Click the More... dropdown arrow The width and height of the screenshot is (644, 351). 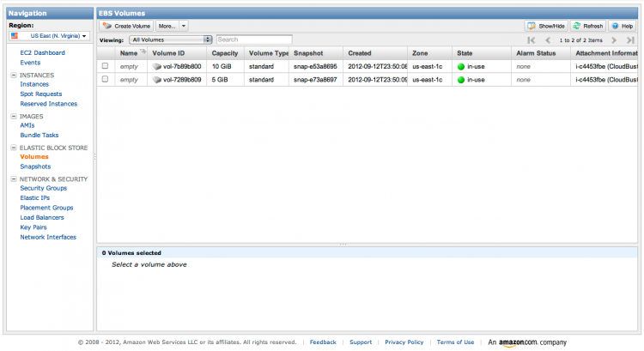pyautogui.click(x=184, y=26)
